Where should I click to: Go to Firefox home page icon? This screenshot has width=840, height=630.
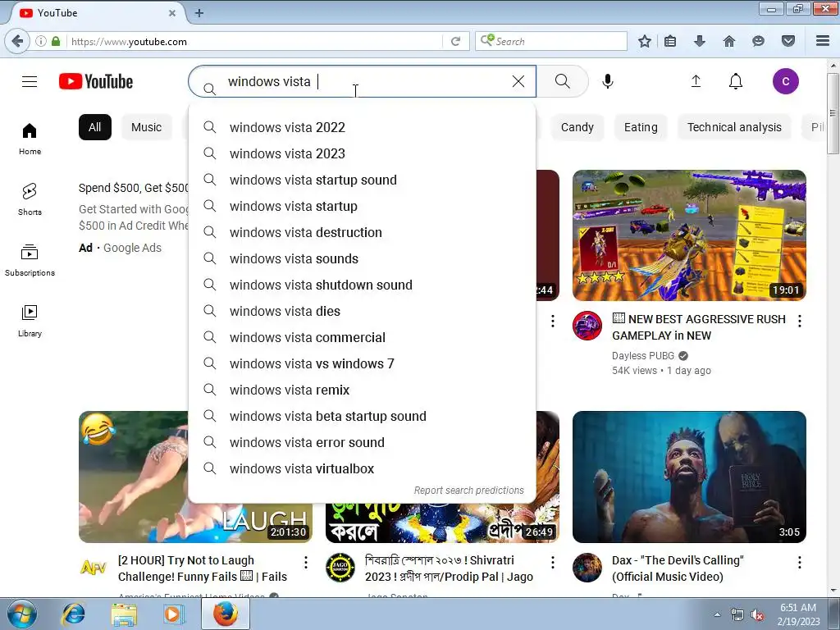(x=729, y=41)
